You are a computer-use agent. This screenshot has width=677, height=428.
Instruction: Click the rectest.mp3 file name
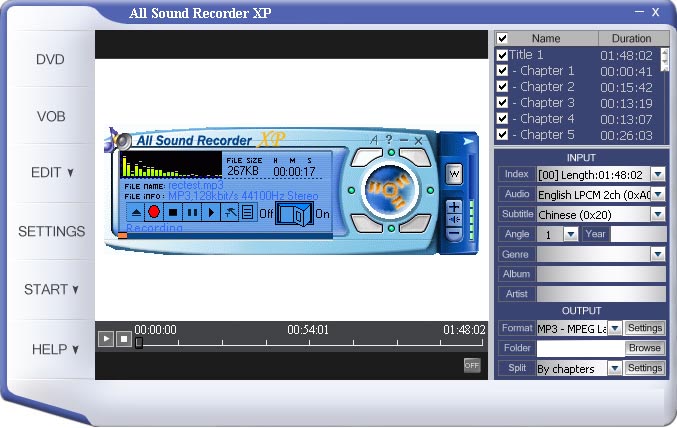click(x=196, y=185)
